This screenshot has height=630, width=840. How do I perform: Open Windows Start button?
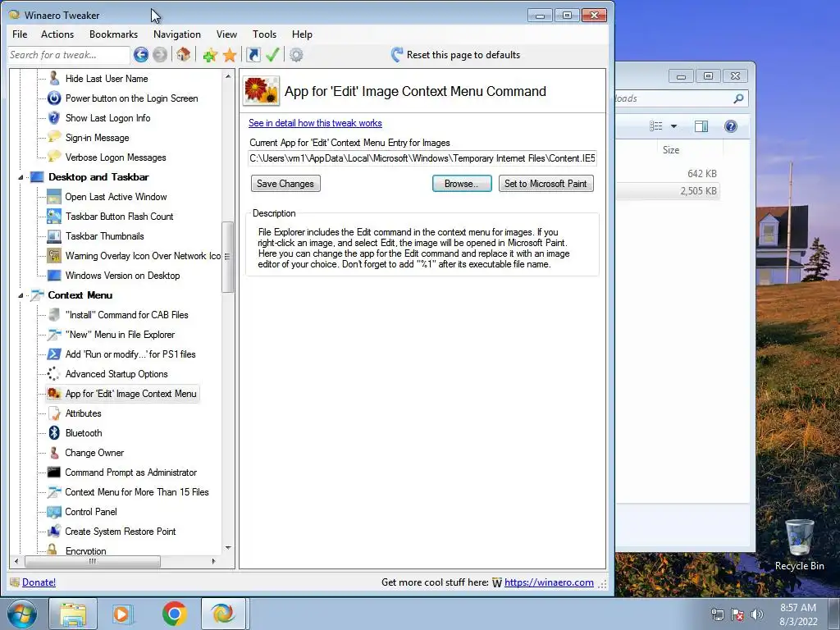pyautogui.click(x=22, y=614)
